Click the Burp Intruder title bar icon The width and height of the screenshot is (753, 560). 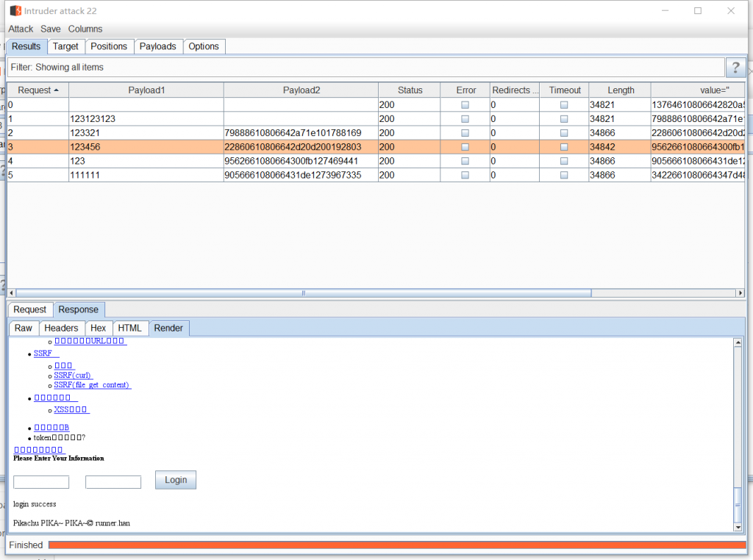coord(15,11)
